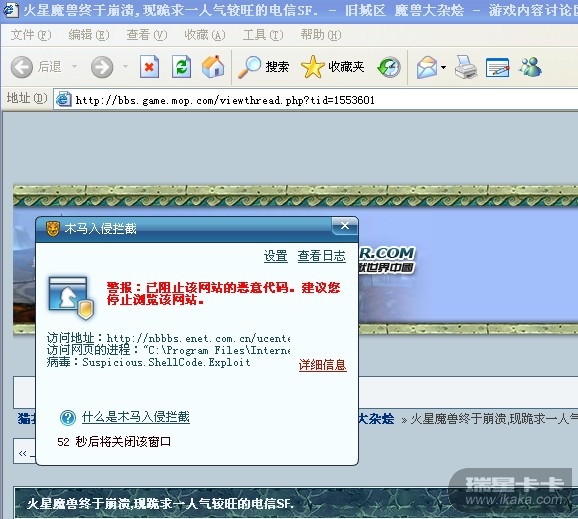Go to the home page via the house icon
The height and width of the screenshot is (519, 578).
point(213,67)
